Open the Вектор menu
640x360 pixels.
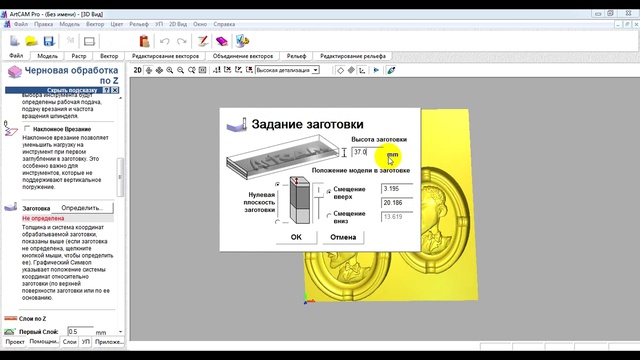[95, 24]
